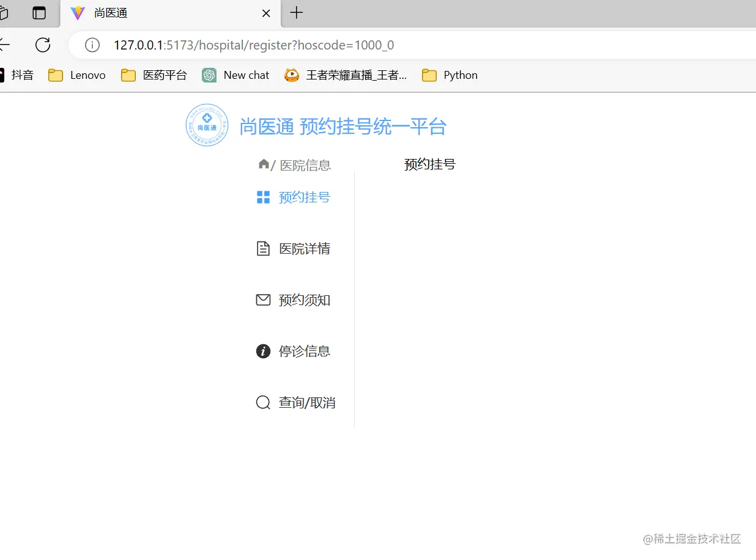The width and height of the screenshot is (756, 560).
Task: Click the 医院信息 breadcrumb text
Action: pos(305,165)
